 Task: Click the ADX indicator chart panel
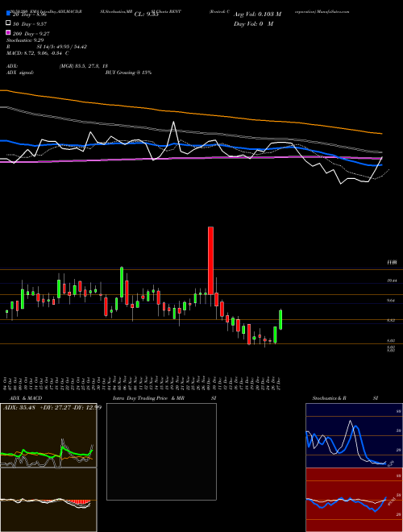coord(48,435)
